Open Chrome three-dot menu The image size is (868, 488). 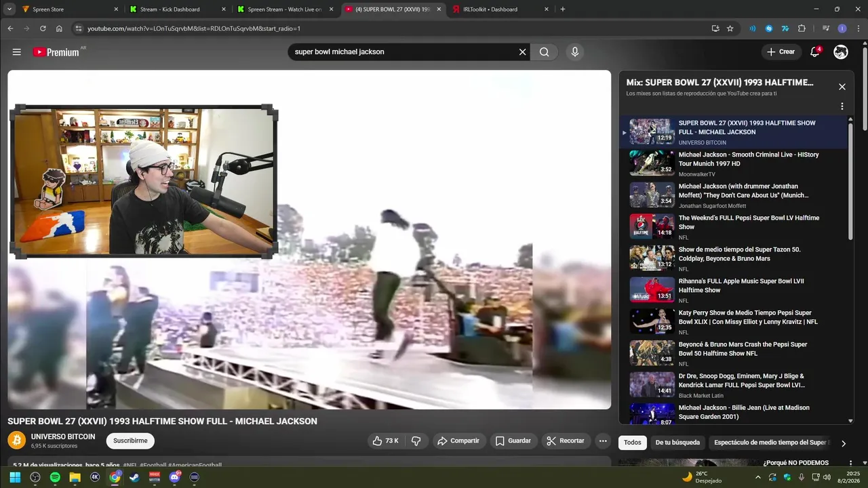(x=857, y=28)
